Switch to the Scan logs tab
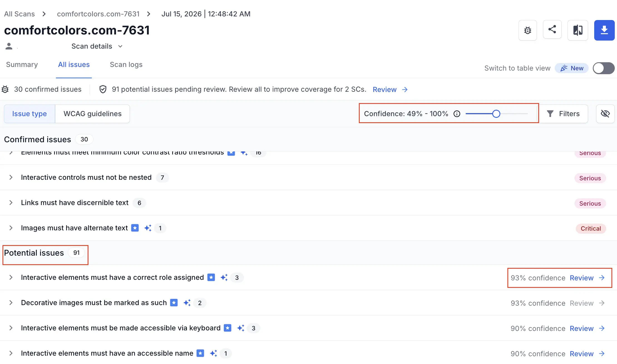This screenshot has width=617, height=364. click(126, 64)
